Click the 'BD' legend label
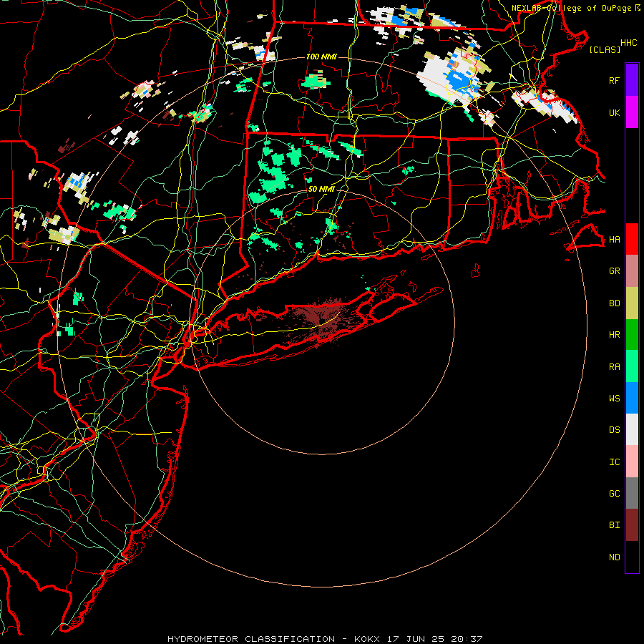 tap(614, 303)
